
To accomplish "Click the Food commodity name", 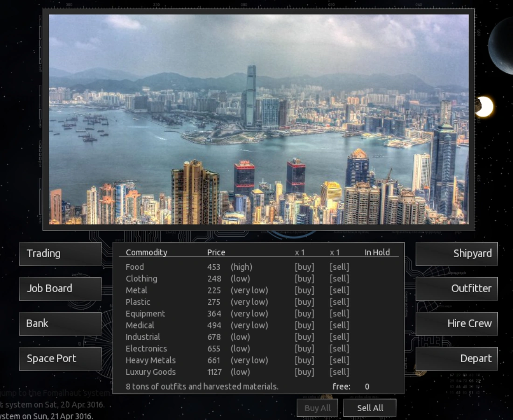I will pyautogui.click(x=135, y=267).
